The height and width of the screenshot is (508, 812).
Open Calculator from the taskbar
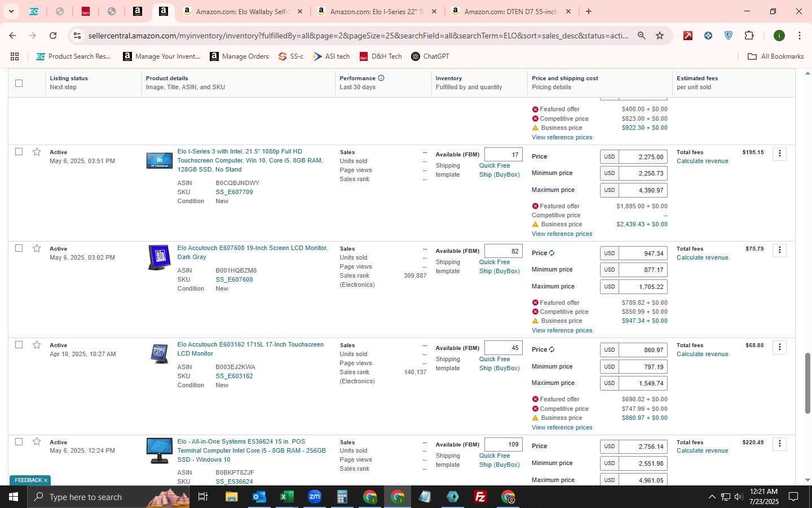click(x=342, y=497)
